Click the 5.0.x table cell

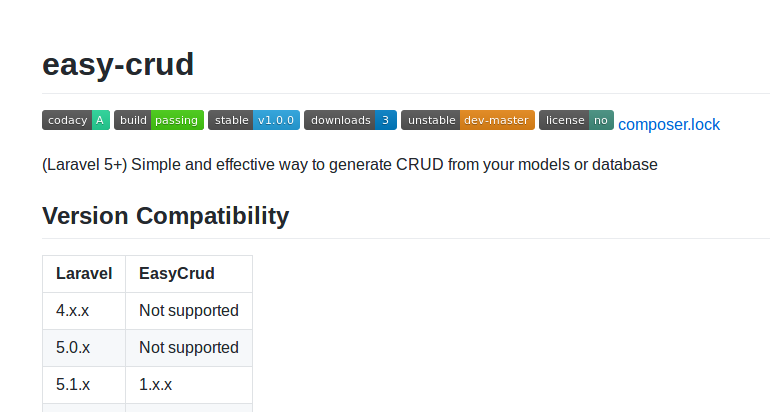84,348
